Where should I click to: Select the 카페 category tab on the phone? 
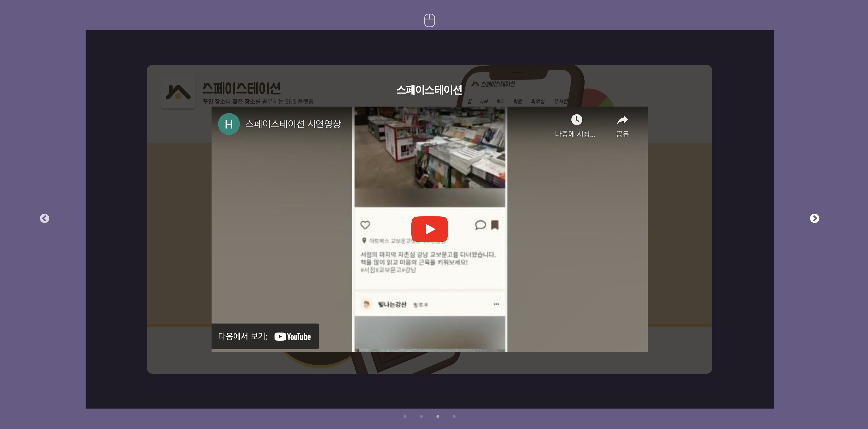click(484, 101)
